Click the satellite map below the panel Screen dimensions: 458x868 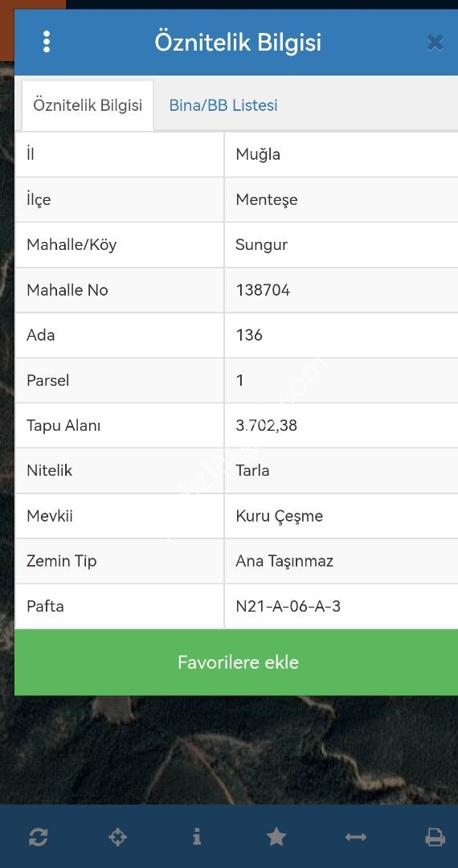point(229,749)
